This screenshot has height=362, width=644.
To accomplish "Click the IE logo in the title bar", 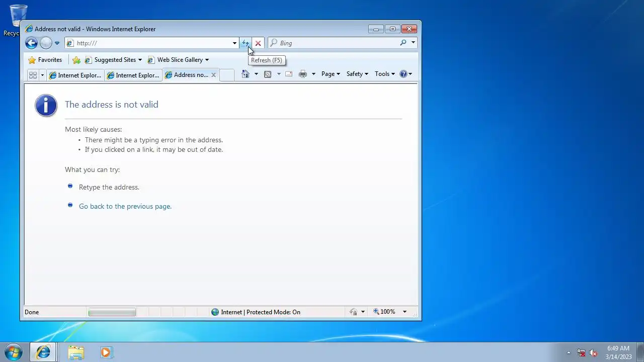I will 29,29.
